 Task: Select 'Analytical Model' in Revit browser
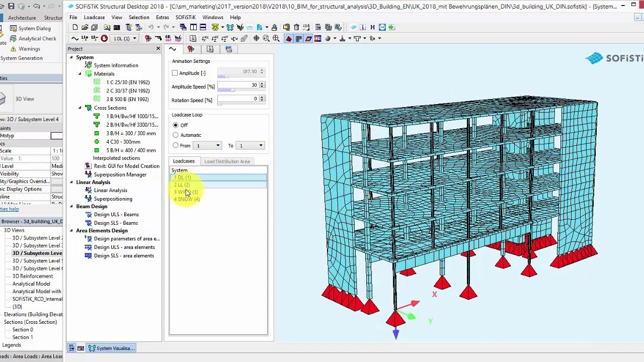[31, 284]
